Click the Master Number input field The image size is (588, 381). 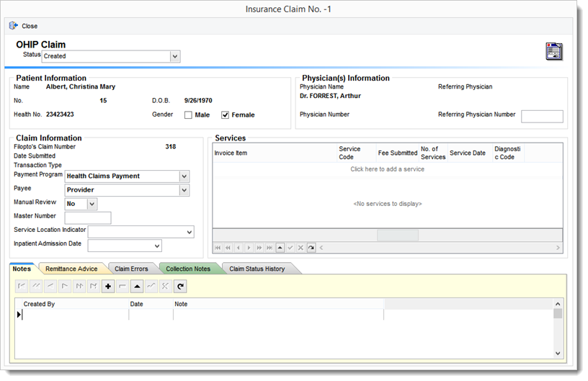coord(88,218)
